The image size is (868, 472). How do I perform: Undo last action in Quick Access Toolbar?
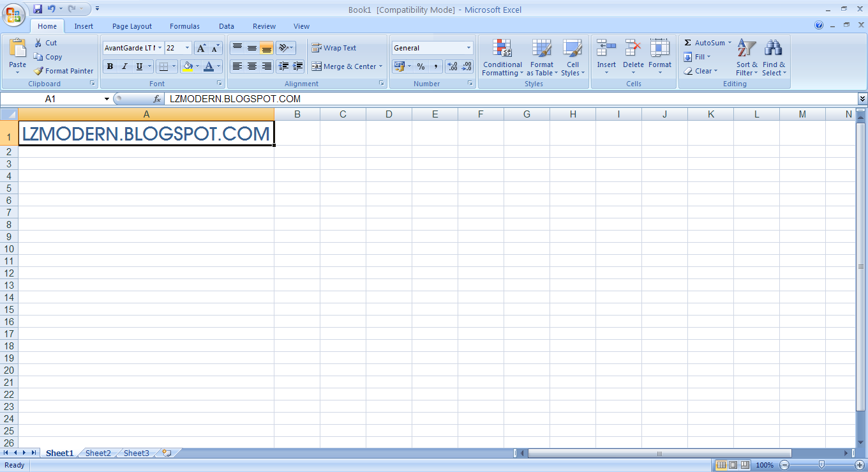point(52,9)
